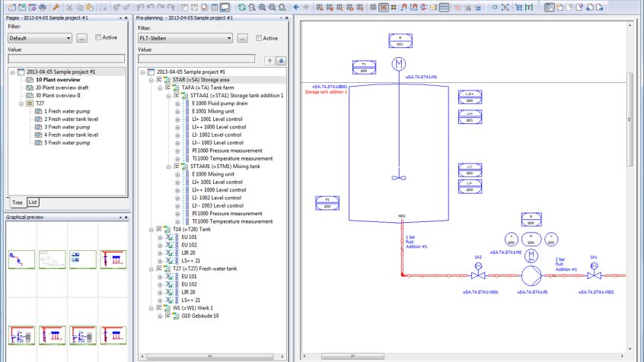Expand E 1000 Fluid pump drain node
644x362 pixels.
pyautogui.click(x=177, y=104)
